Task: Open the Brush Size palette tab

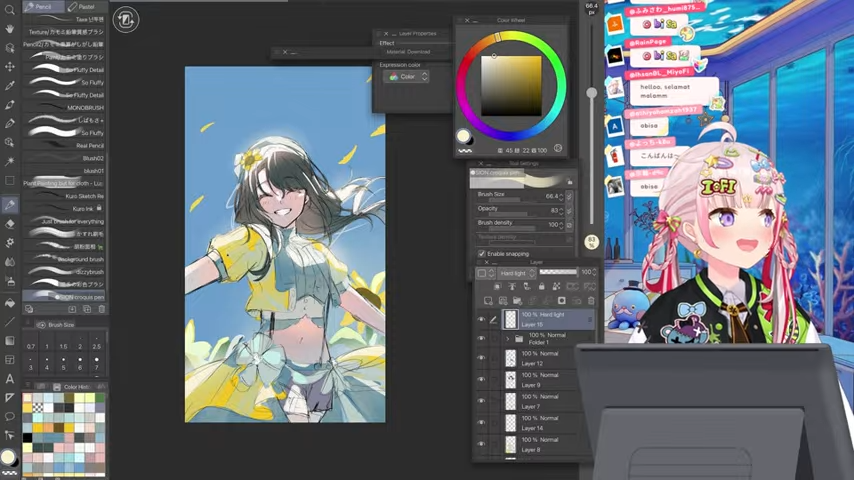Action: 57,325
